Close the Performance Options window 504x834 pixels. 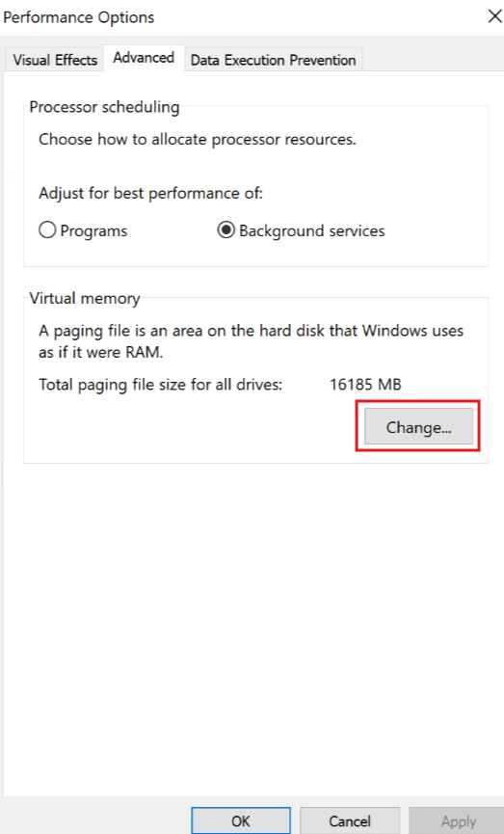[494, 16]
